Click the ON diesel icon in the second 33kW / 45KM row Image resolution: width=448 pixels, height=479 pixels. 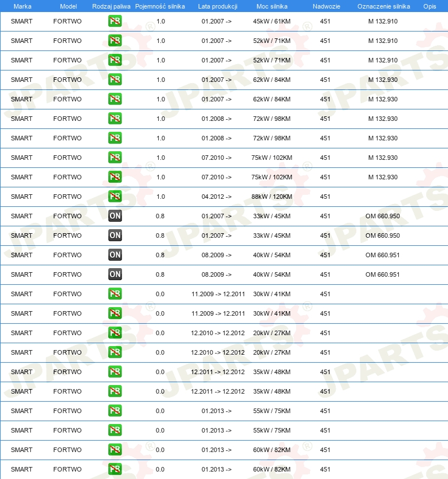coord(115,235)
